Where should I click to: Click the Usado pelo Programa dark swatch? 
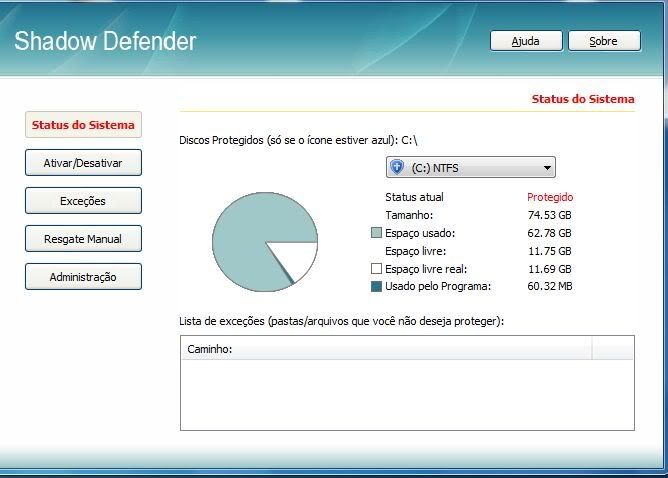[x=376, y=286]
